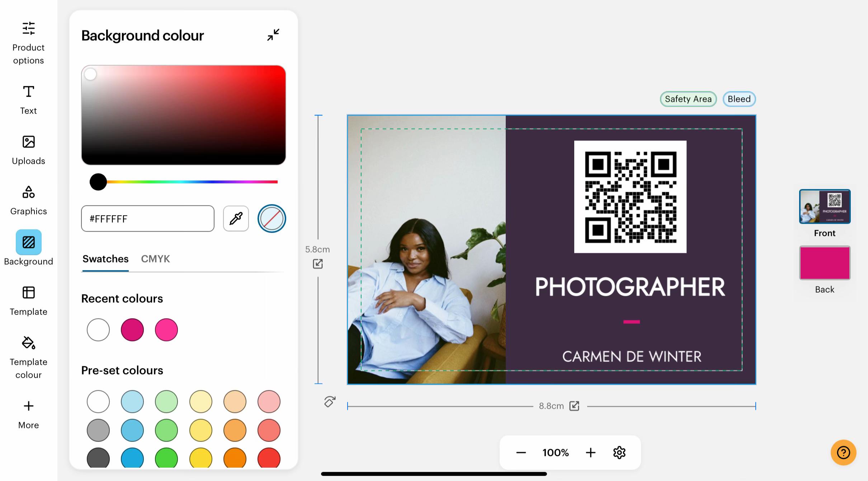Click the rotate card orientation icon

pyautogui.click(x=330, y=401)
